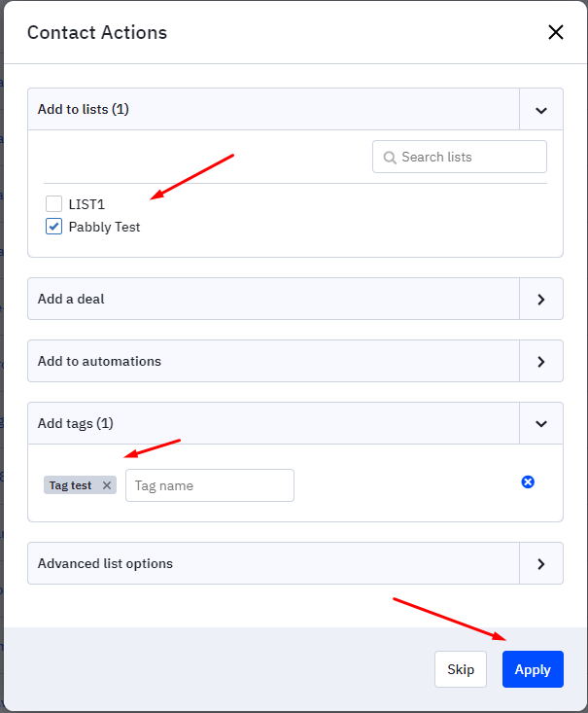The image size is (588, 713).
Task: Expand Advanced list options chevron
Action: click(x=540, y=564)
